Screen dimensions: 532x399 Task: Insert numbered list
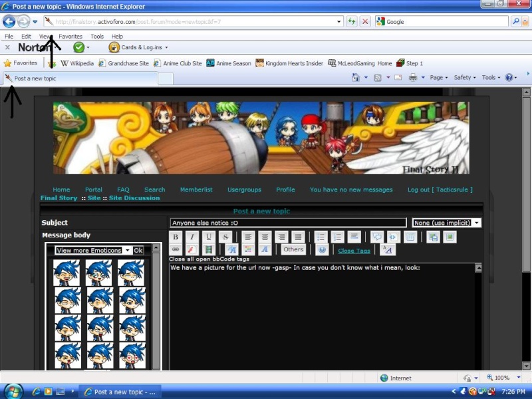pos(337,237)
